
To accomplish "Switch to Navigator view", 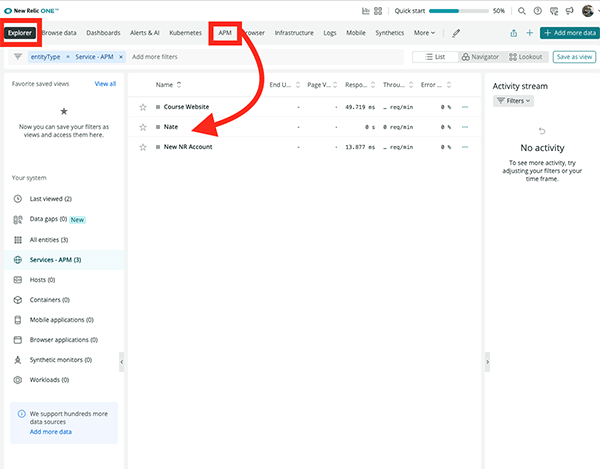I will pyautogui.click(x=480, y=57).
